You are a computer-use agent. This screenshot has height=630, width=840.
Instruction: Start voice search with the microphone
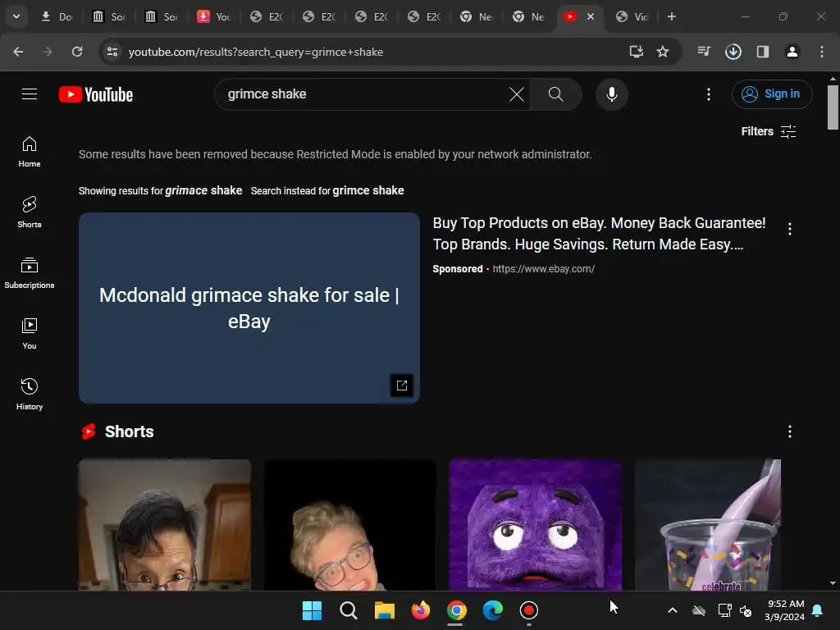click(x=611, y=94)
